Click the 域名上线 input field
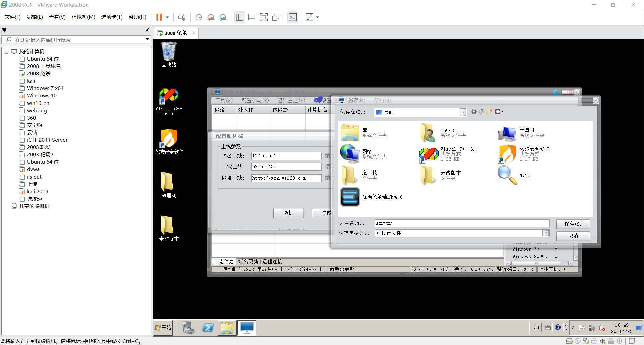Screen dimensions: 644x345 [x=286, y=156]
